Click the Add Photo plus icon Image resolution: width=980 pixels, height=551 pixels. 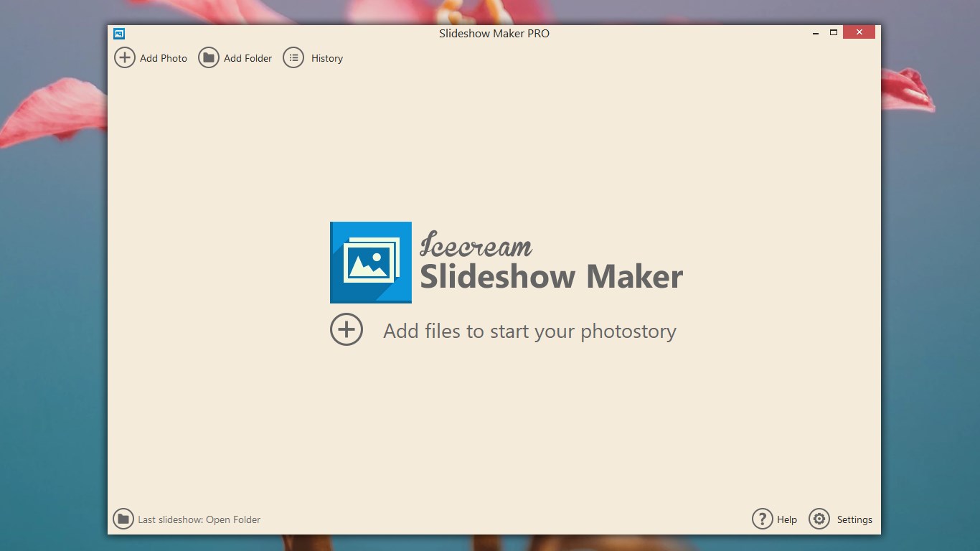pyautogui.click(x=125, y=58)
